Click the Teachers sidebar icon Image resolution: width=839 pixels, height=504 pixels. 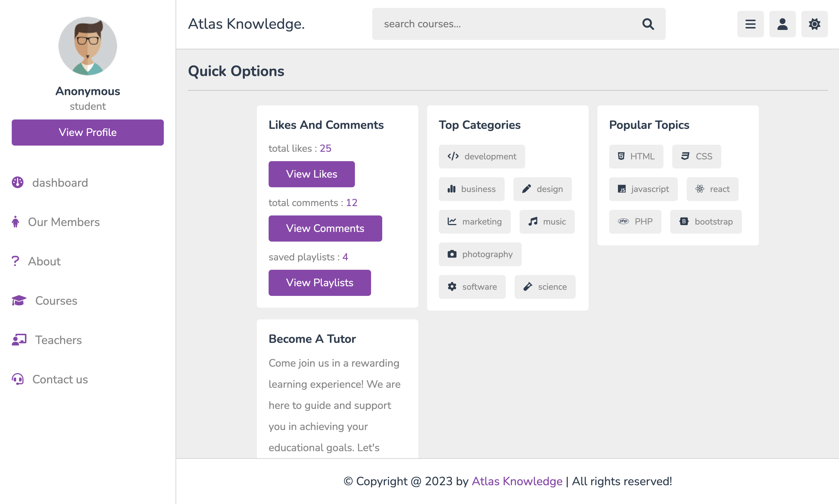tap(19, 340)
